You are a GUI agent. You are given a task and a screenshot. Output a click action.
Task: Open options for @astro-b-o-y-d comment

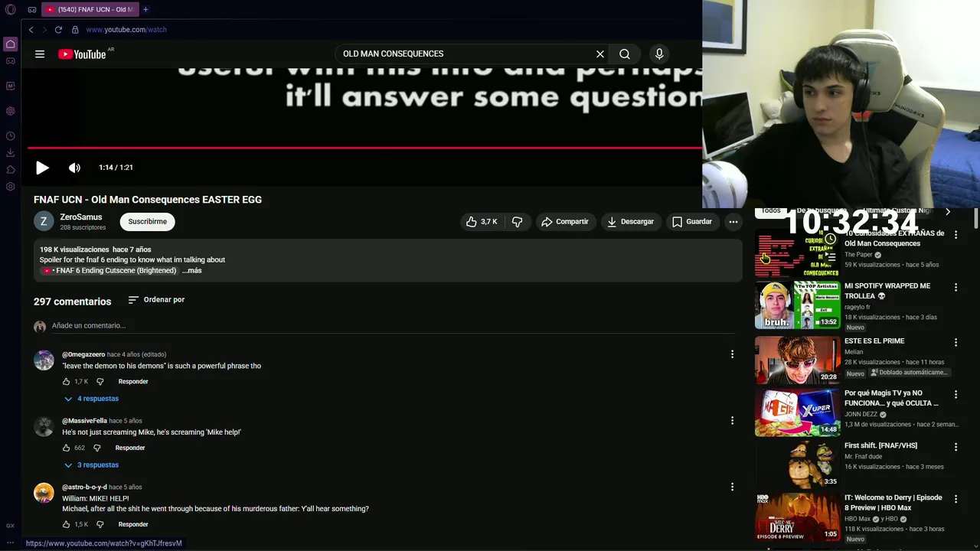pyautogui.click(x=732, y=487)
